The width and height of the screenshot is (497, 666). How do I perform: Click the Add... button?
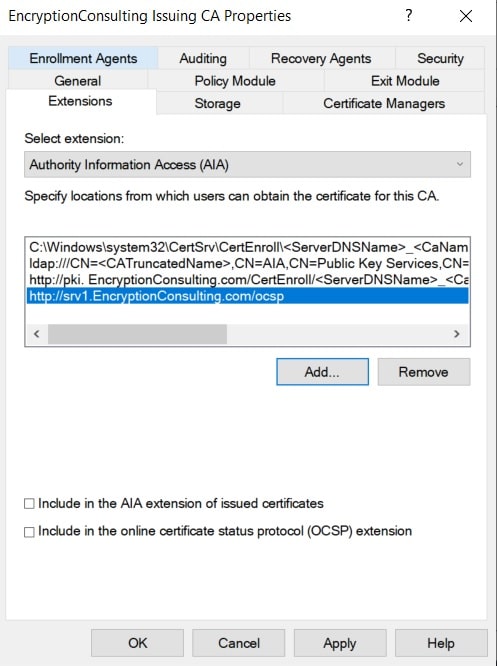click(322, 372)
